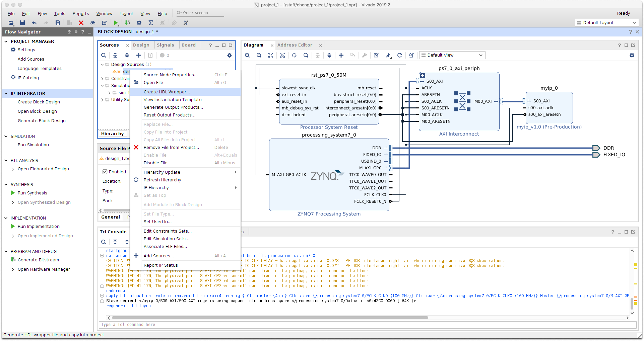Click Open Project icon in main toolbar
This screenshot has height=341, width=644.
[x=11, y=23]
